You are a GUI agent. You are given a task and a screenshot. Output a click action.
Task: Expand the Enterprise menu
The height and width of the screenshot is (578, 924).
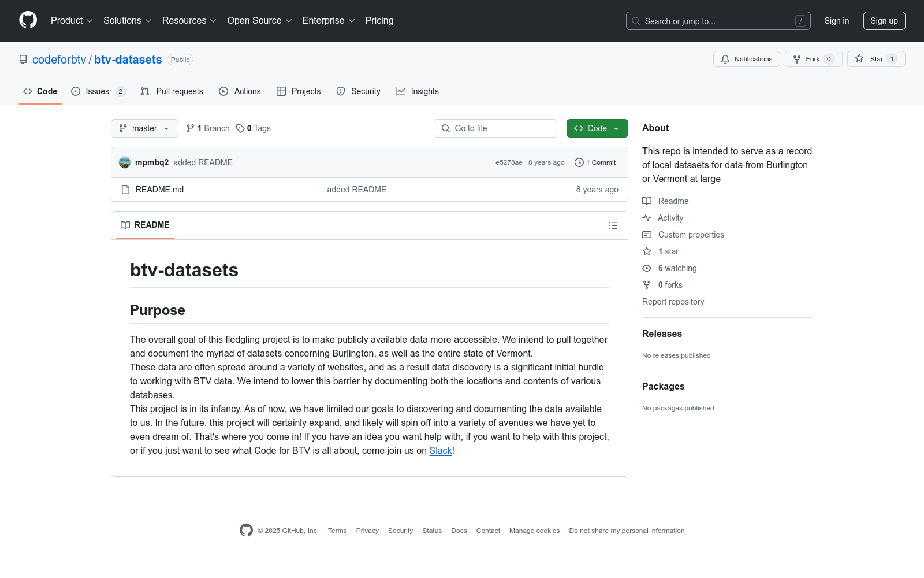click(329, 20)
